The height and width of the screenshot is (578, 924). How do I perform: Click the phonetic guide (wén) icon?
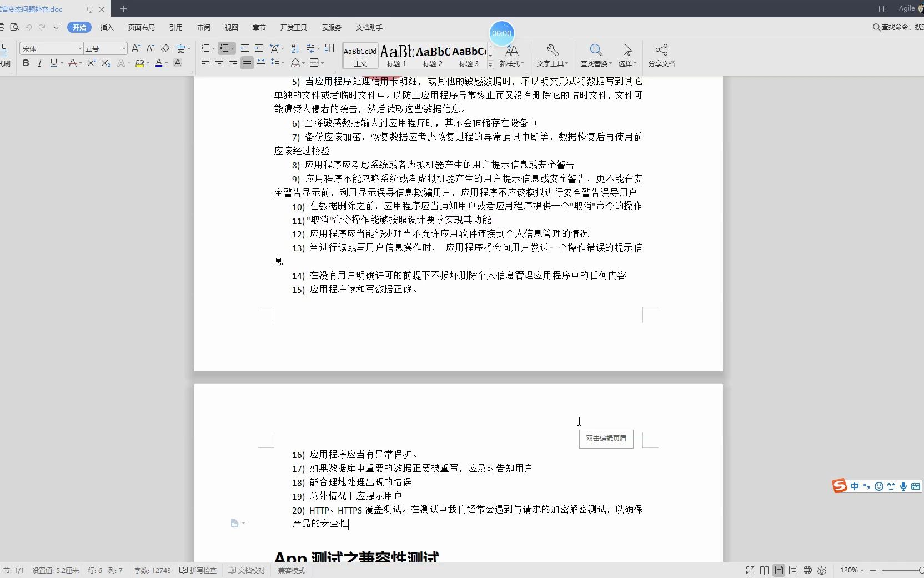[x=180, y=49]
